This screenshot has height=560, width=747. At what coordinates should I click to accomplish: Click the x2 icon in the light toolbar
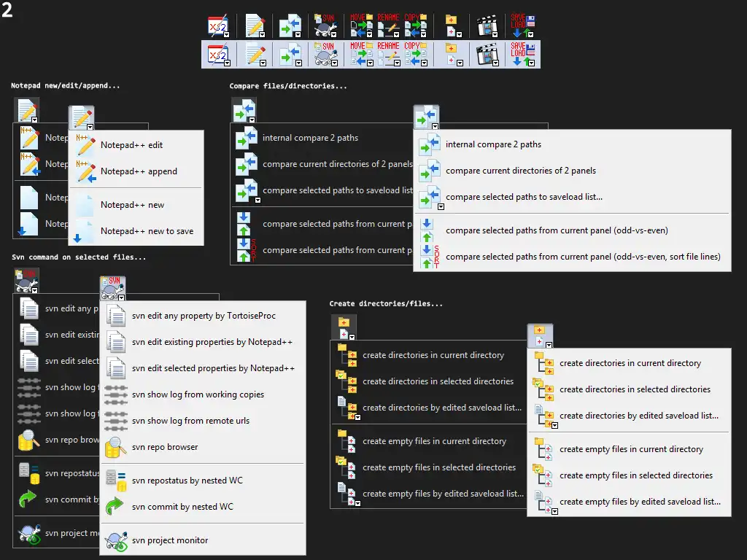point(219,55)
